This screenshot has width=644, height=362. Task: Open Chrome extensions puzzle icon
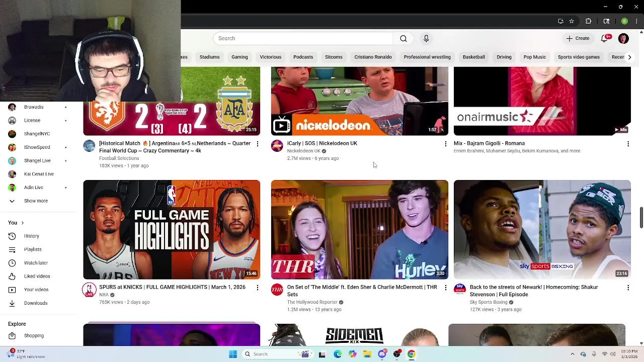pyautogui.click(x=588, y=21)
